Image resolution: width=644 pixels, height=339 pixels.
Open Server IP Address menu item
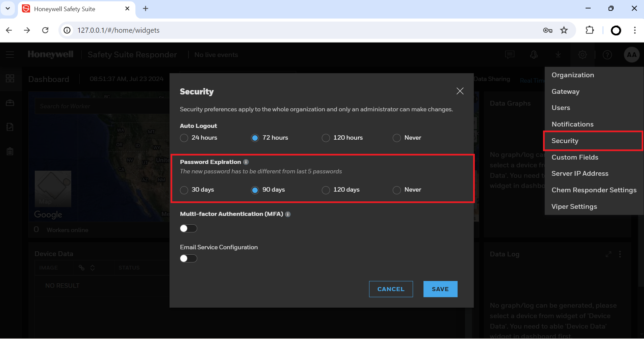point(594,173)
